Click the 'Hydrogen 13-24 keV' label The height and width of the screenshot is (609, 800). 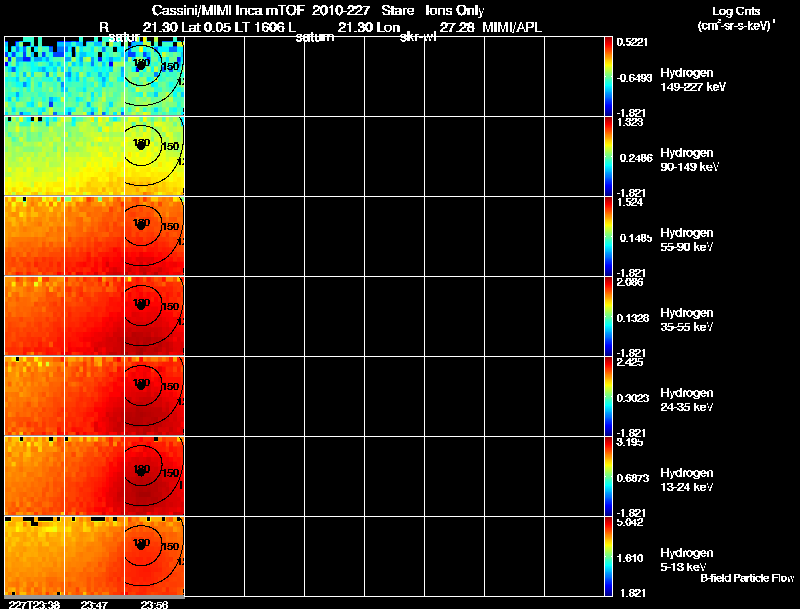click(687, 480)
